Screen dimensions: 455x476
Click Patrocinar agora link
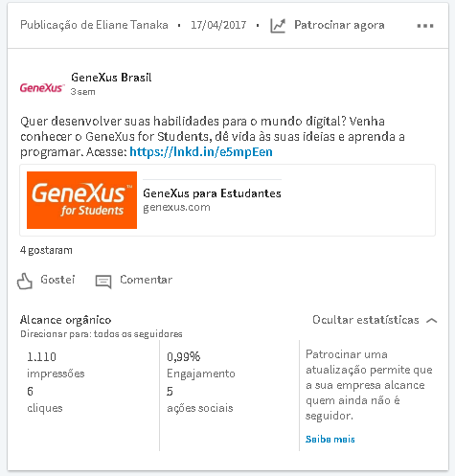pyautogui.click(x=339, y=25)
